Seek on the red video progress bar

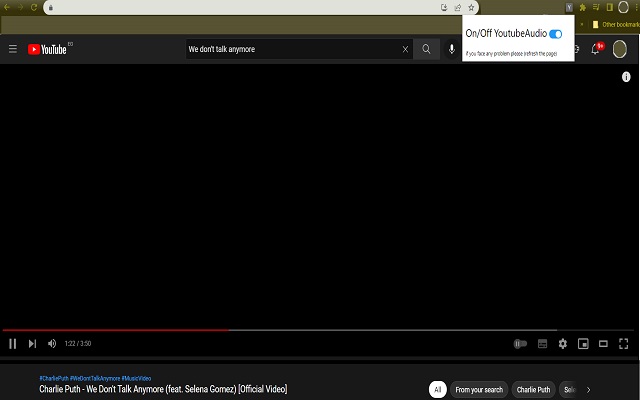coord(116,330)
